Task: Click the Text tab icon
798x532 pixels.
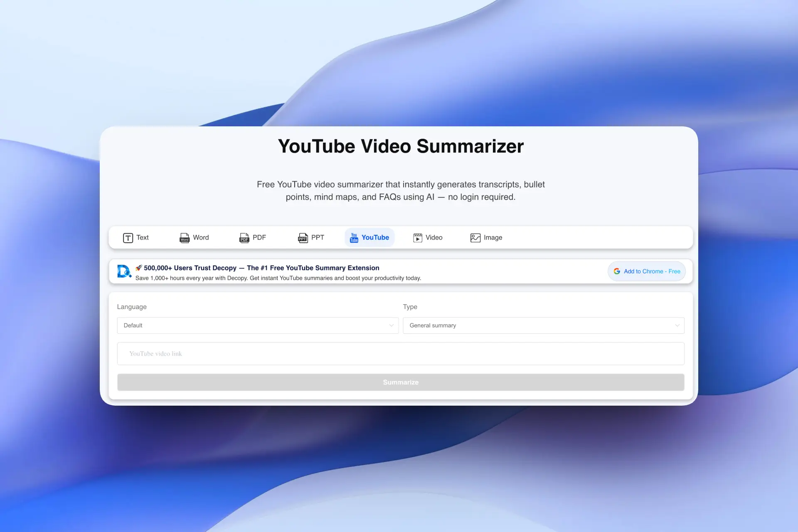Action: click(128, 238)
